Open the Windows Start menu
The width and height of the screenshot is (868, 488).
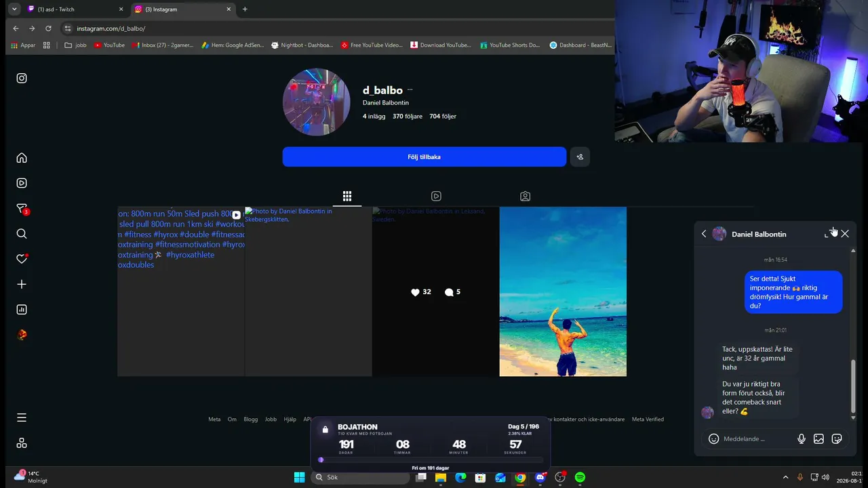(x=299, y=477)
